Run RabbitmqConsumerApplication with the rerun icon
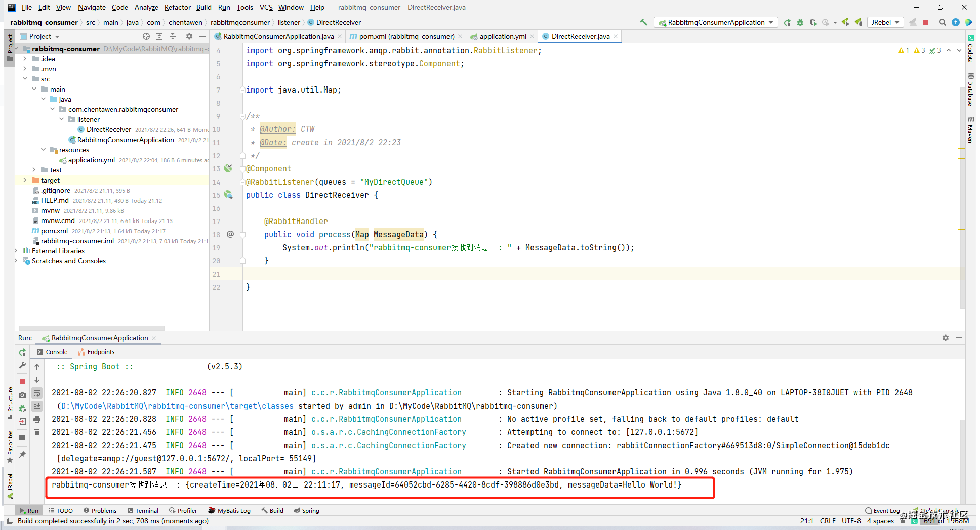 click(x=787, y=22)
